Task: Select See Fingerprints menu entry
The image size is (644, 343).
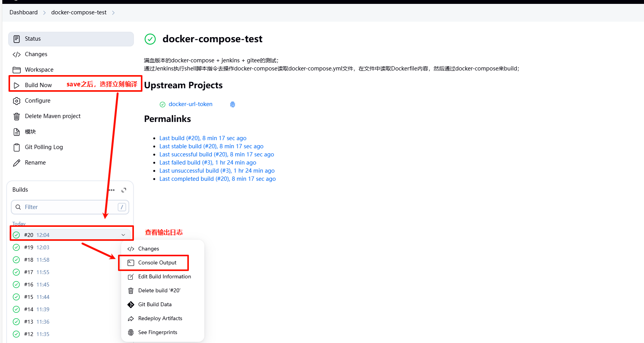Action: [163, 333]
